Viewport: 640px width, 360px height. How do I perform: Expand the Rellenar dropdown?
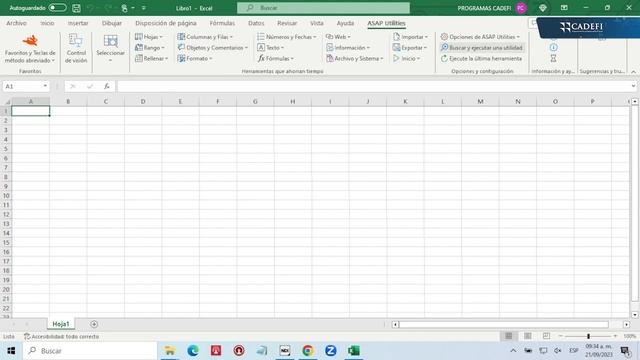pyautogui.click(x=151, y=59)
